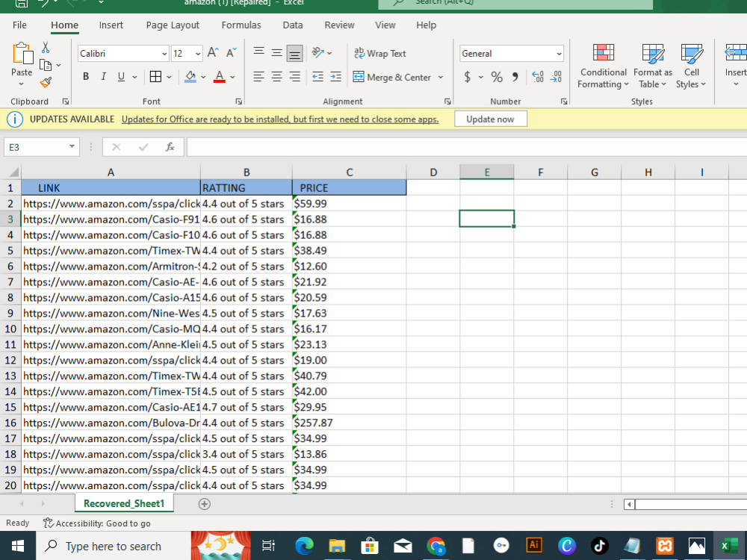Open Font settings dialog launcher
Screen dimensions: 747x560
pos(239,102)
